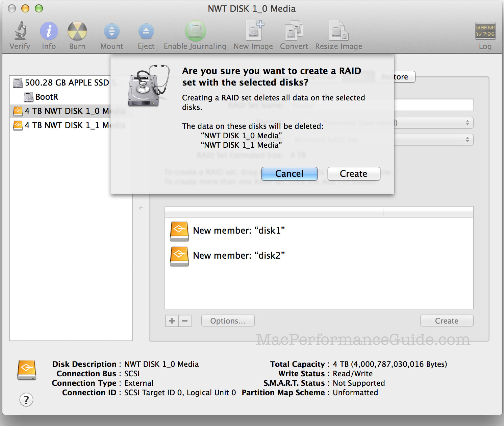Click the Burn disc toolbar icon
This screenshot has width=504, height=426.
tap(77, 31)
